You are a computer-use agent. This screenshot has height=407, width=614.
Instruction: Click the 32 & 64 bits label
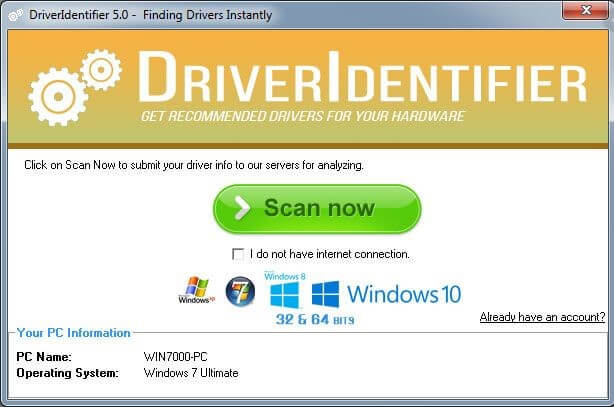[315, 319]
